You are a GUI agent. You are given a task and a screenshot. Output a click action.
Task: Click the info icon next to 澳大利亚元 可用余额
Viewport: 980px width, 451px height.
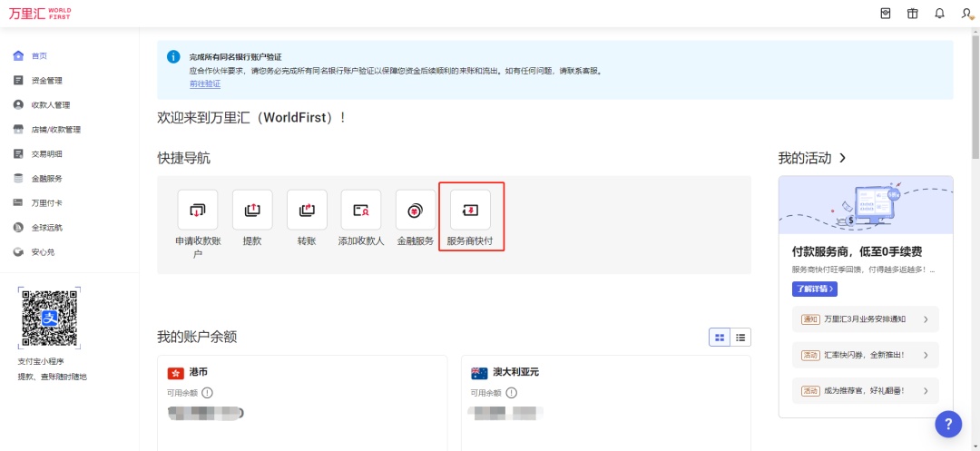(x=511, y=393)
